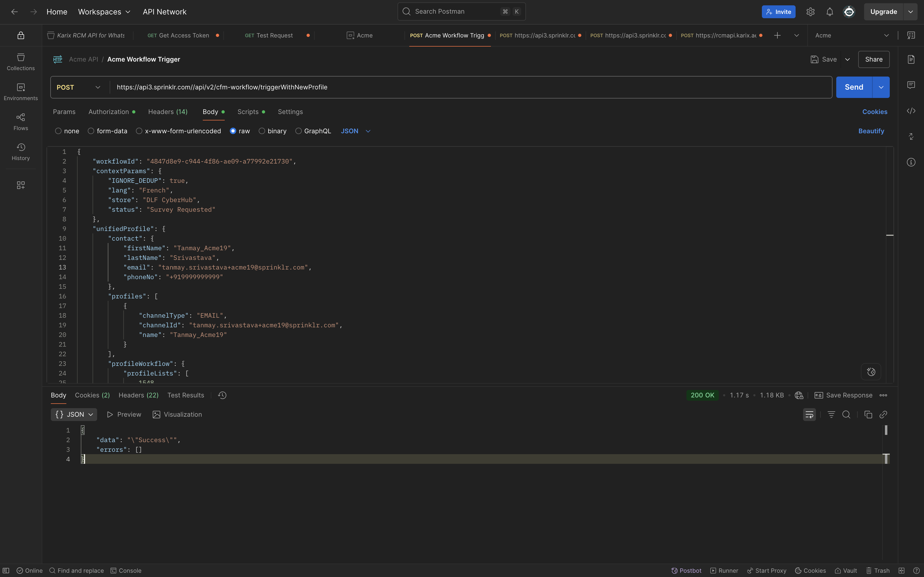Screen dimensions: 924x577
Task: Click Save Response button
Action: click(x=843, y=395)
